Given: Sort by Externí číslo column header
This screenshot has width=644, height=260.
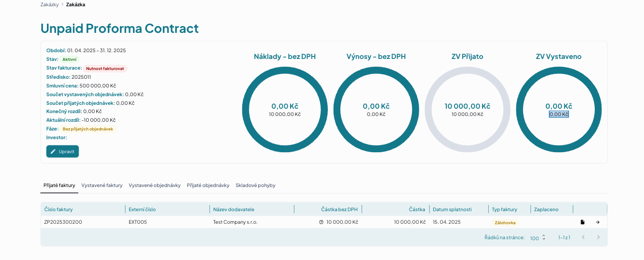Looking at the screenshot, I should click(142, 209).
